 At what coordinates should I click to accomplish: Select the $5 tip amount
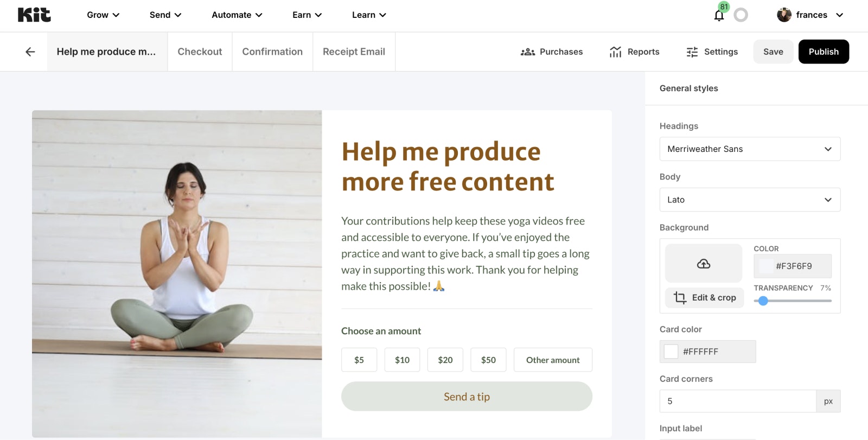coord(359,360)
